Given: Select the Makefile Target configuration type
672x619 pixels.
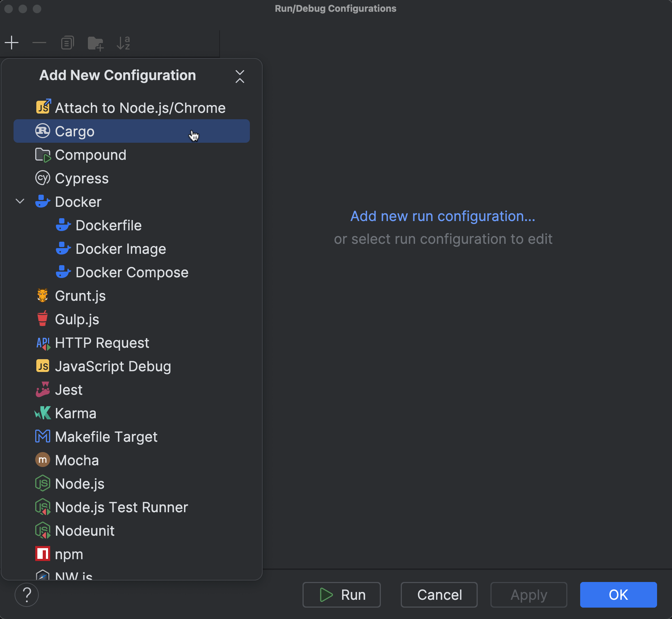Looking at the screenshot, I should click(x=106, y=437).
